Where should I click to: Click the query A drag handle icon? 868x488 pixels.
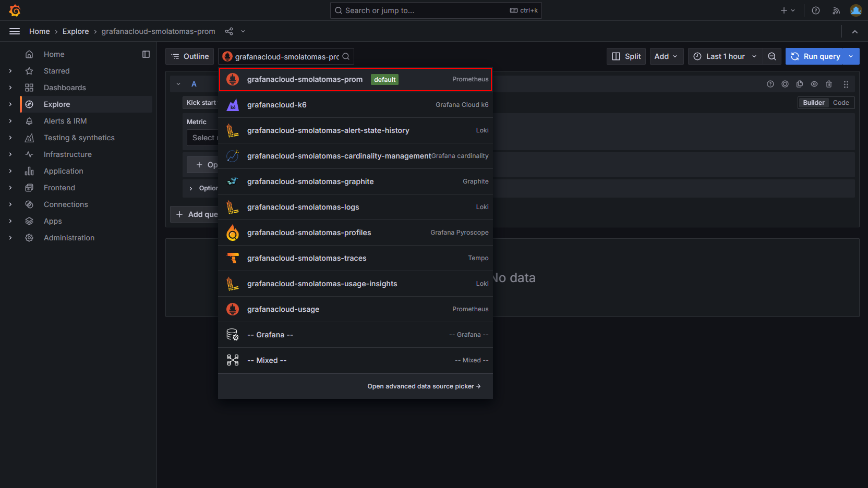846,84
